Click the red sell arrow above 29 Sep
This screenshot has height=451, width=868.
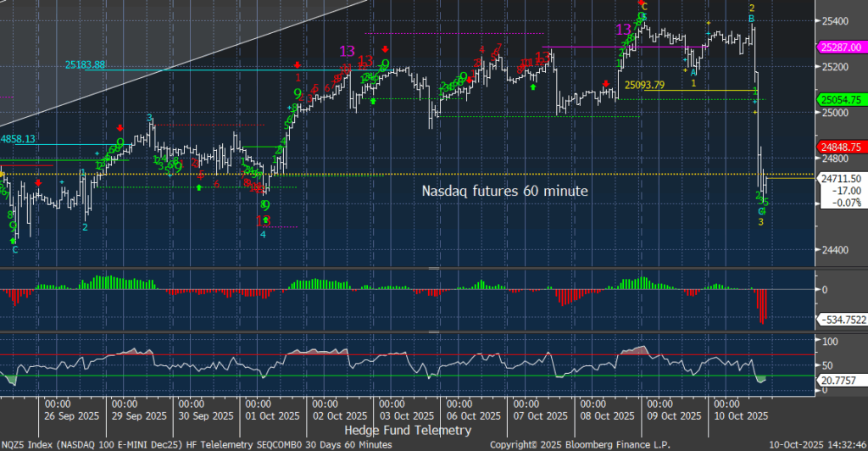pos(118,127)
